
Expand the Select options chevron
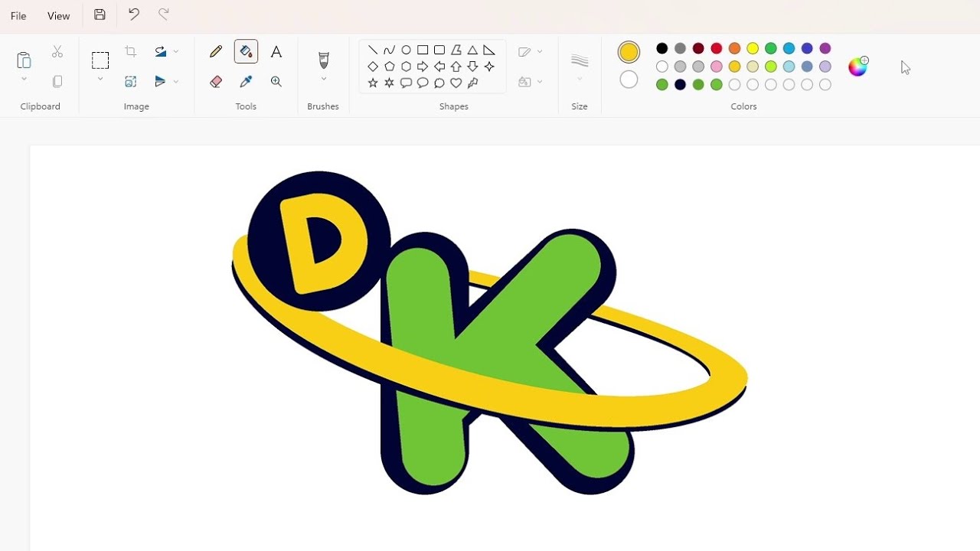point(100,79)
